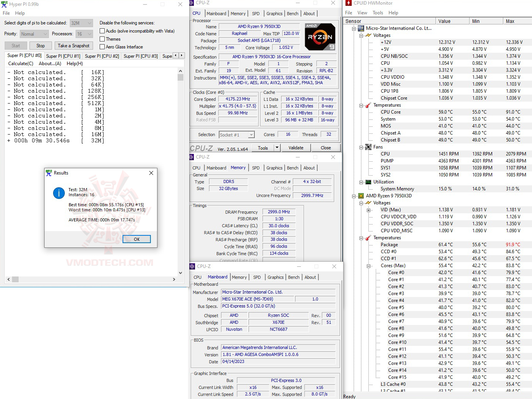Open Graphics tab in CPU-Z Mainboard window
Image resolution: width=532 pixels, height=399 pixels.
pos(275,277)
